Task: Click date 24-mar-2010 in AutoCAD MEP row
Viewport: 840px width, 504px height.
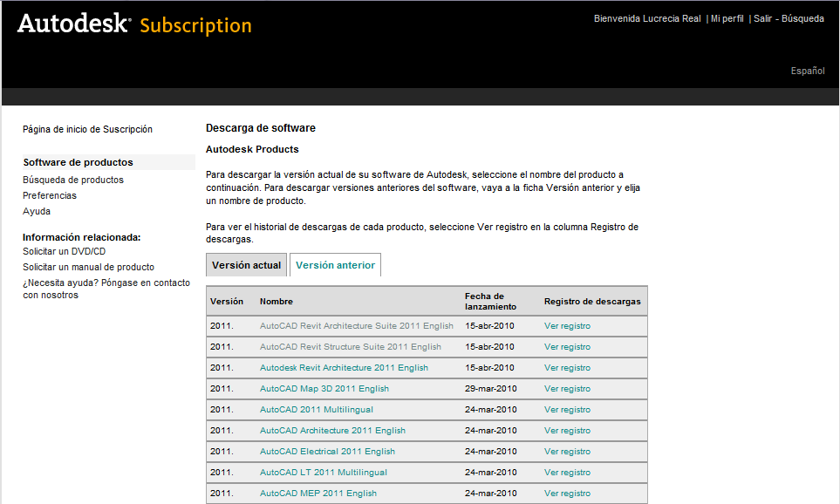Action: 491,493
